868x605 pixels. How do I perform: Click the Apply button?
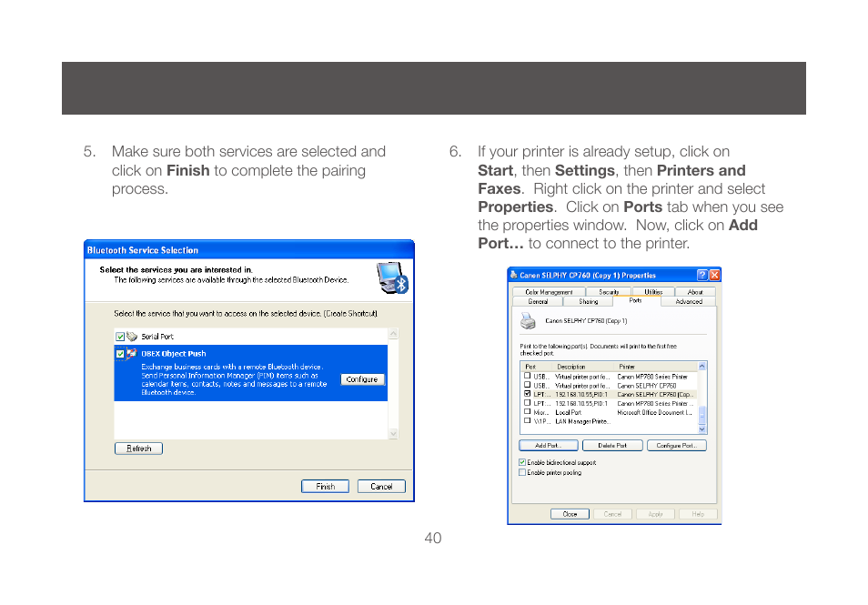pos(655,514)
